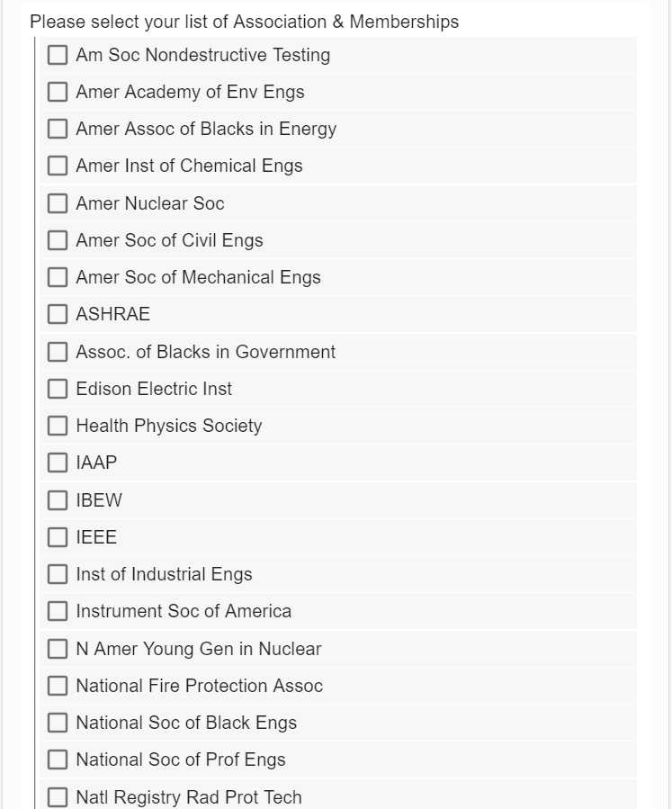Check the Amer Nuclear Soc checkbox
672x809 pixels.
point(58,203)
